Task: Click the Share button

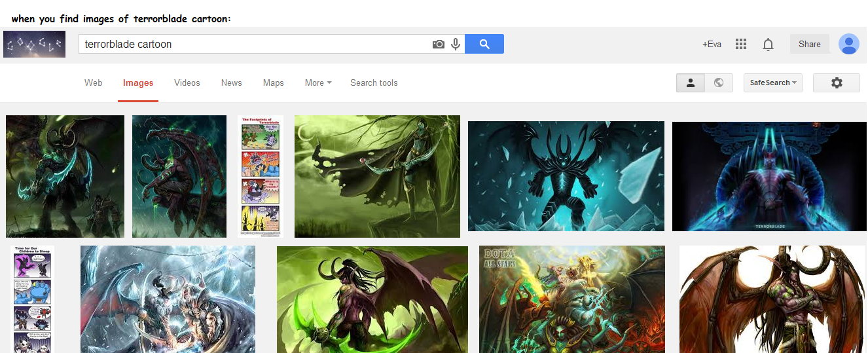Action: pyautogui.click(x=809, y=44)
